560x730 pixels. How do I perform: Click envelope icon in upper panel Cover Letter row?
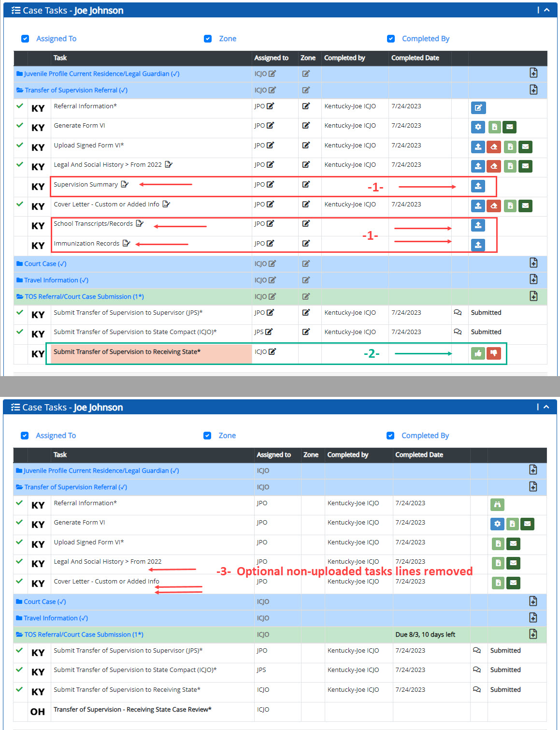click(x=526, y=206)
